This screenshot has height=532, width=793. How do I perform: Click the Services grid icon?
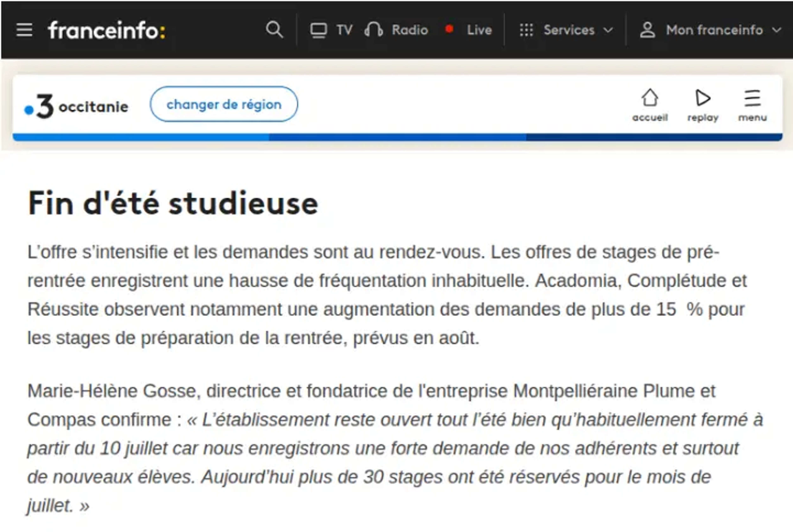click(x=526, y=30)
